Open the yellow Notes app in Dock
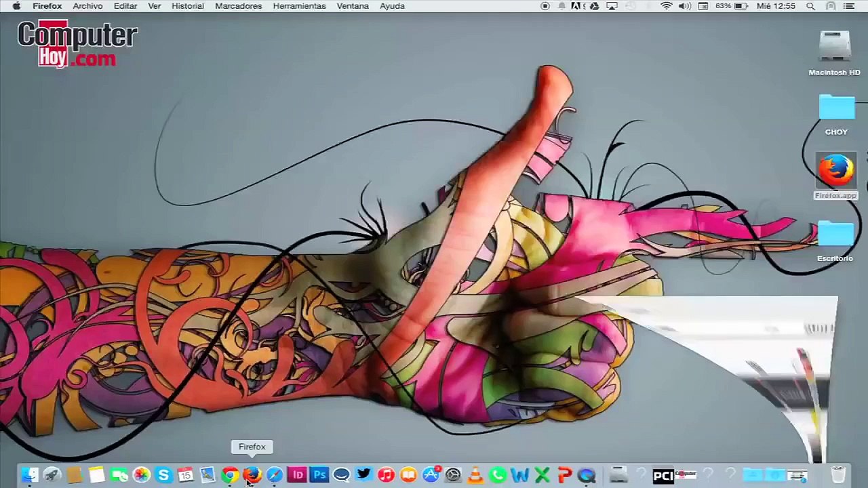 (96, 475)
